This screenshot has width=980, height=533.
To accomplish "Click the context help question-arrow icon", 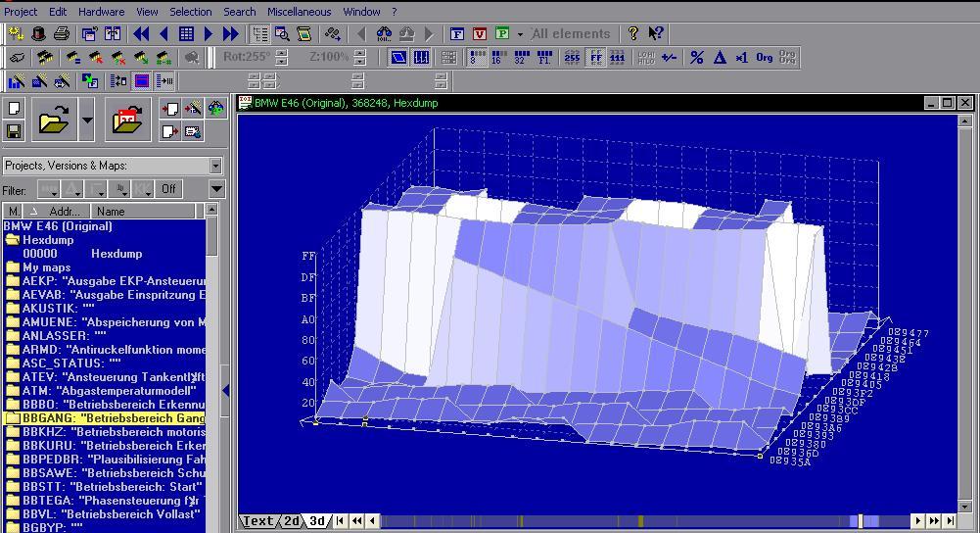I will pyautogui.click(x=656, y=33).
